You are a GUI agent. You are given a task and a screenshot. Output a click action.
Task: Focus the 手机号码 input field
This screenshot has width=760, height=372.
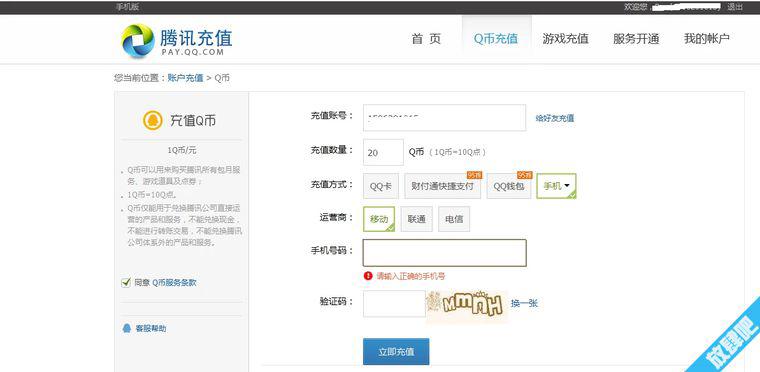click(444, 253)
